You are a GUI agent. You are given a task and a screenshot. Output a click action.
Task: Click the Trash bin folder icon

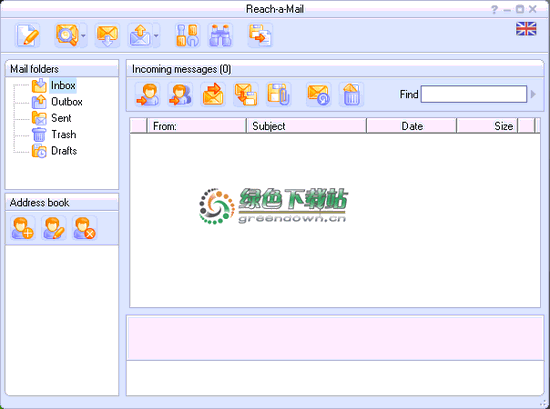pos(39,135)
